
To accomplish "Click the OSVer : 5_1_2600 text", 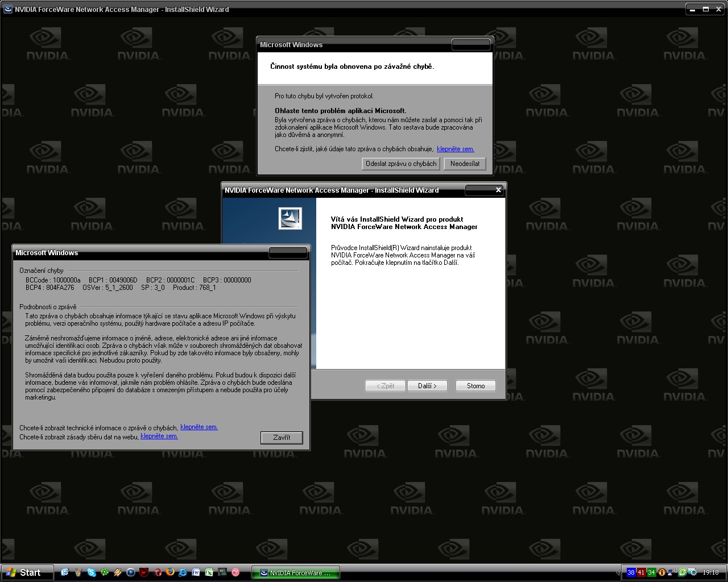I will click(108, 288).
